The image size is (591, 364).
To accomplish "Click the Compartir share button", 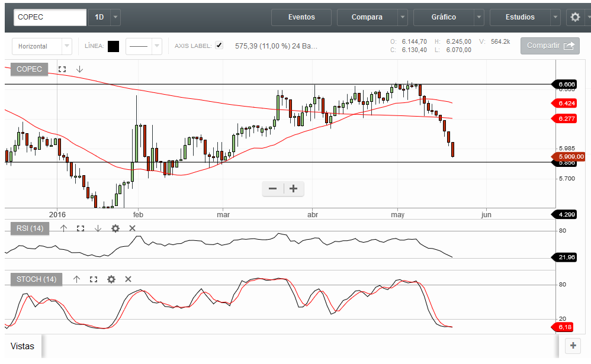I will [550, 46].
